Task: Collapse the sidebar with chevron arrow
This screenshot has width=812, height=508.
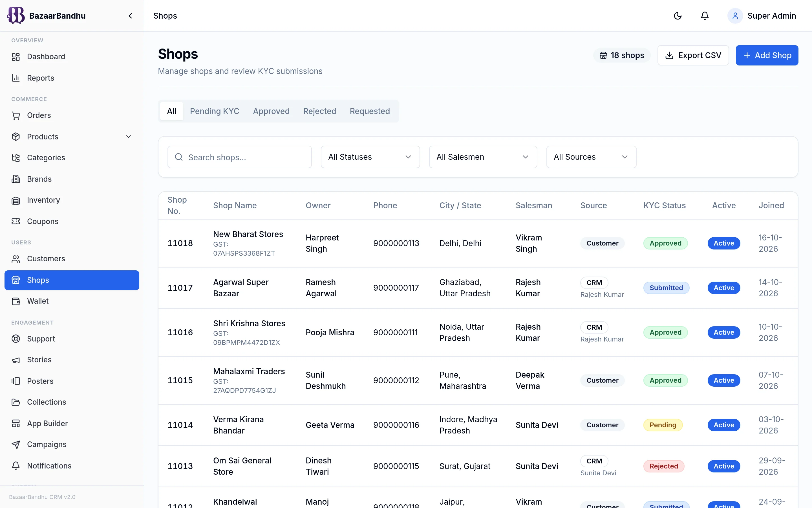Action: pos(130,16)
